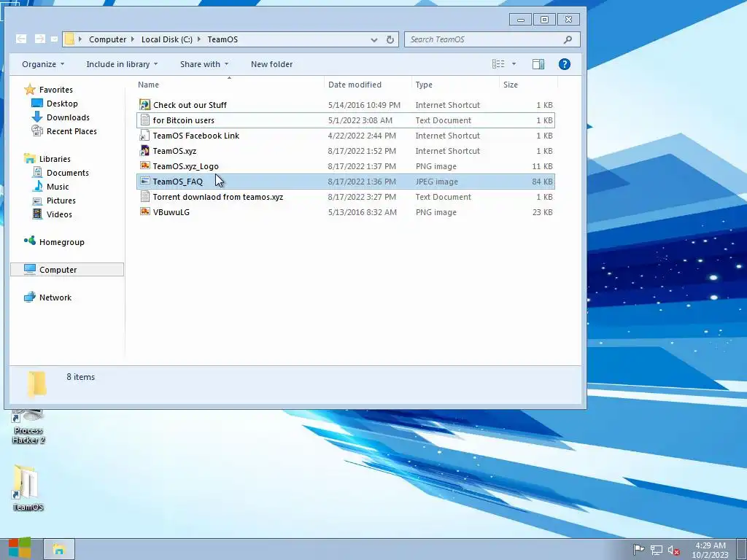Open Desktop in the Favorites list
The width and height of the screenshot is (747, 560).
pos(62,104)
